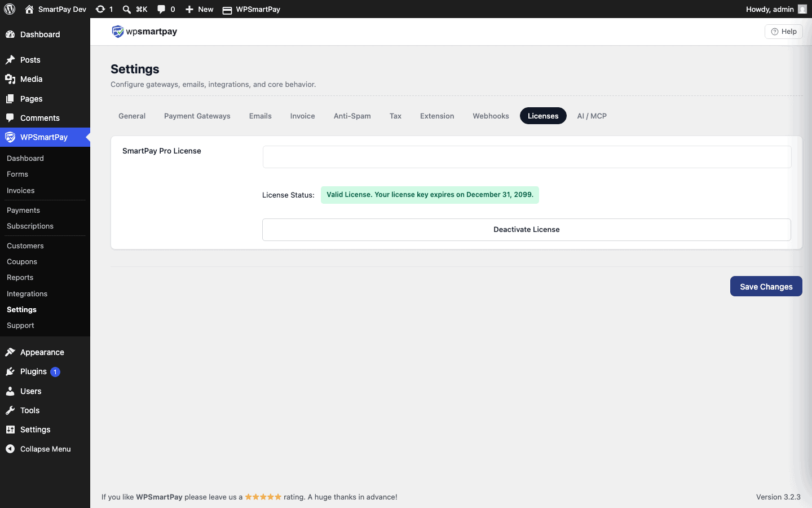The image size is (812, 508).
Task: Open the ⌘K search icon
Action: 127,9
